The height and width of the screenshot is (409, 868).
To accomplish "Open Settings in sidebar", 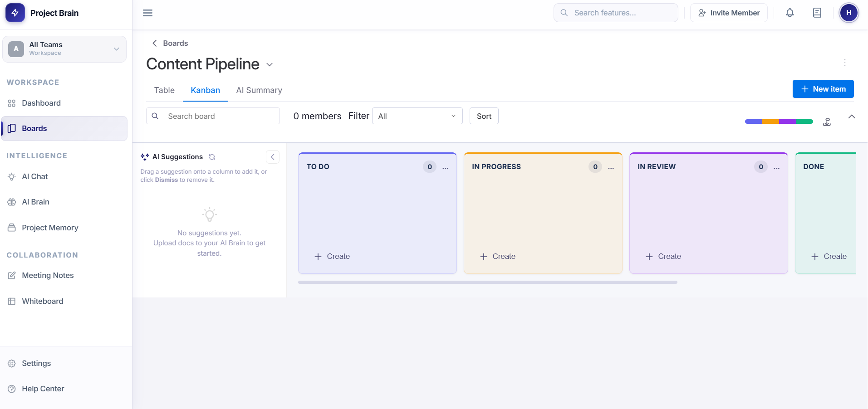I will [64, 363].
